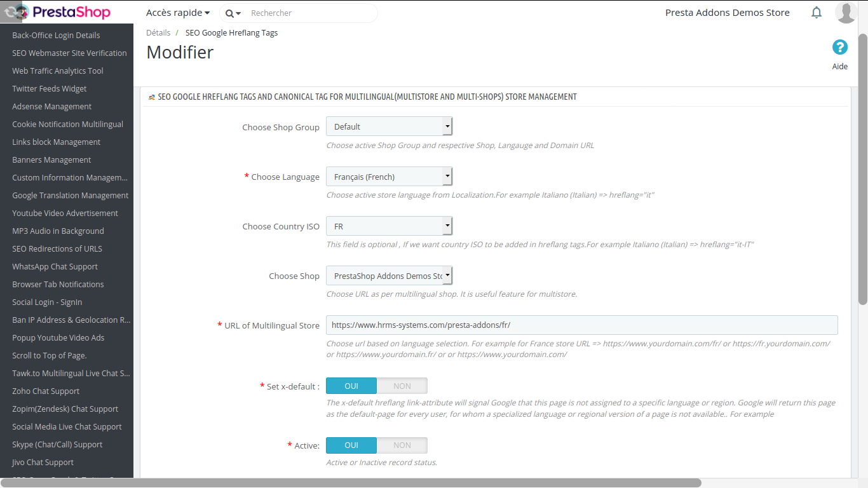Open the Presta Addons Demos Store link
Viewport: 868px width, 488px height.
728,13
